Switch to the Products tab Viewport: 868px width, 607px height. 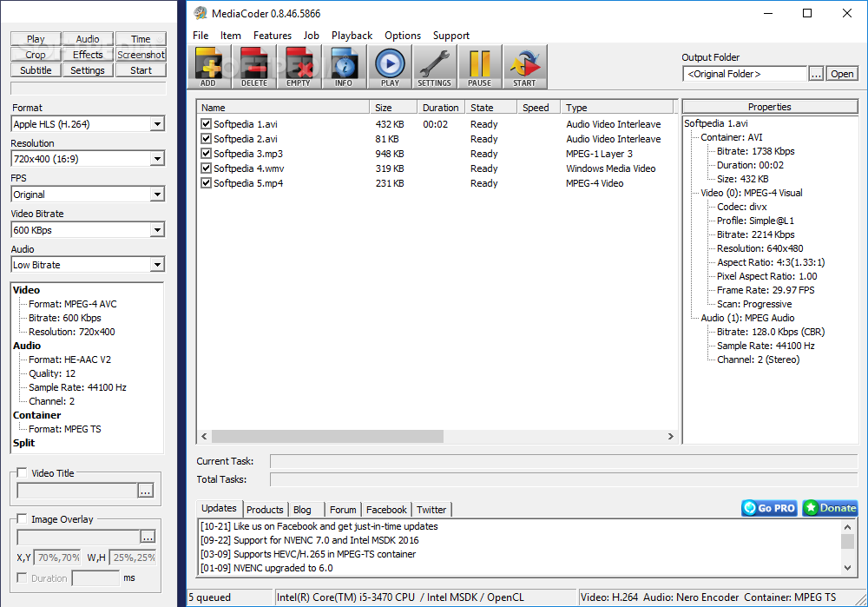pos(265,510)
